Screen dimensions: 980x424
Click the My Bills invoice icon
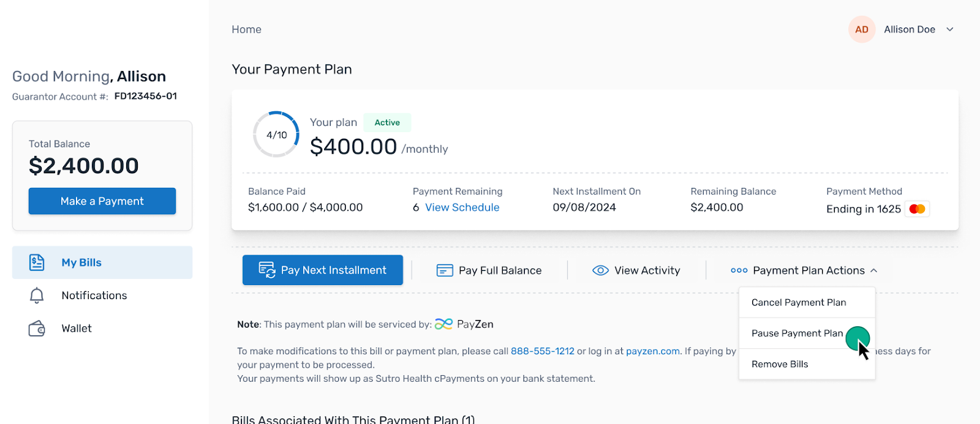[x=37, y=262]
